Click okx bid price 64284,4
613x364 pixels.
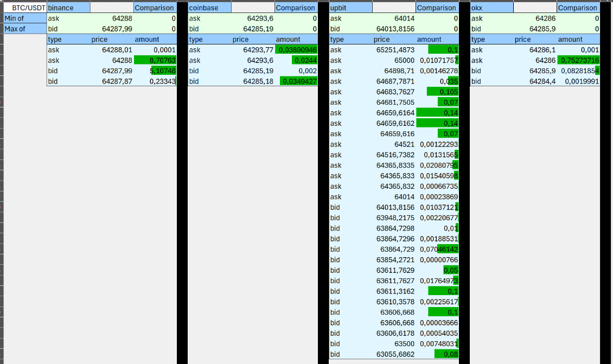coord(535,81)
